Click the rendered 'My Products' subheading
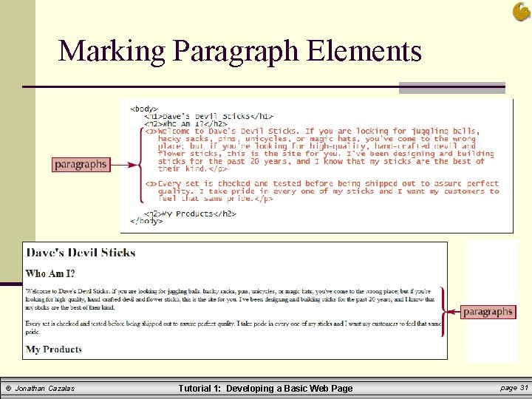 (x=54, y=349)
